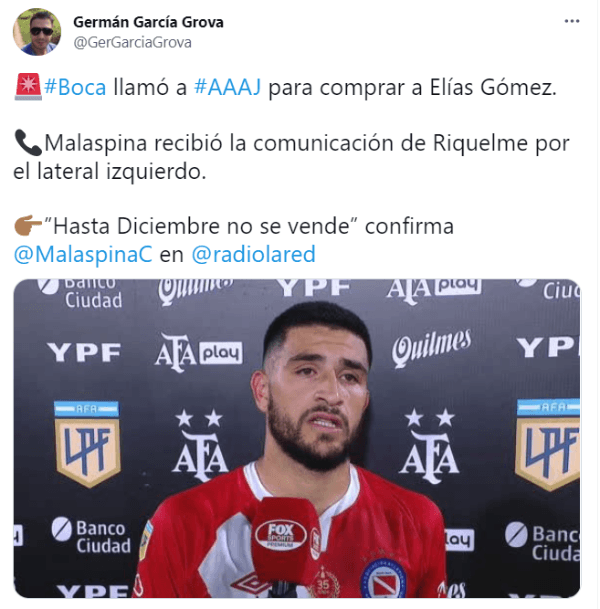The height and width of the screenshot is (609, 600).
Task: Click the telephone receiver emoji
Action: tap(28, 143)
